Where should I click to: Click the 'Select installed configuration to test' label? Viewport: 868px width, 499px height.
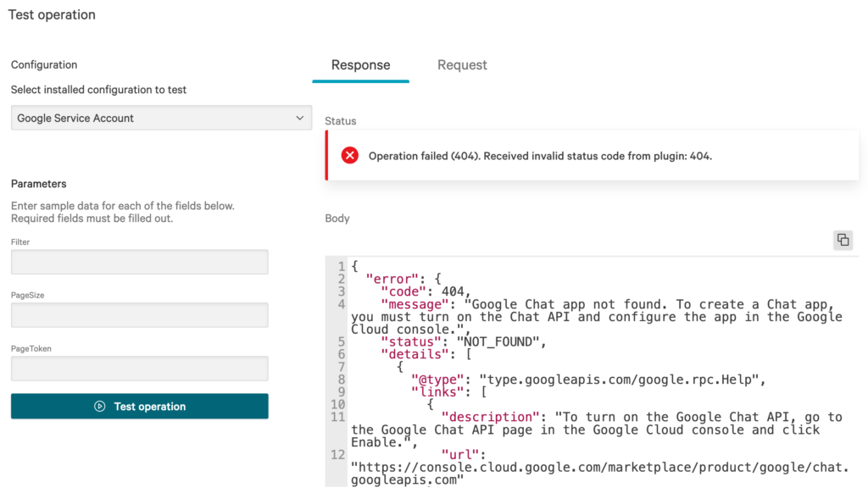point(98,90)
